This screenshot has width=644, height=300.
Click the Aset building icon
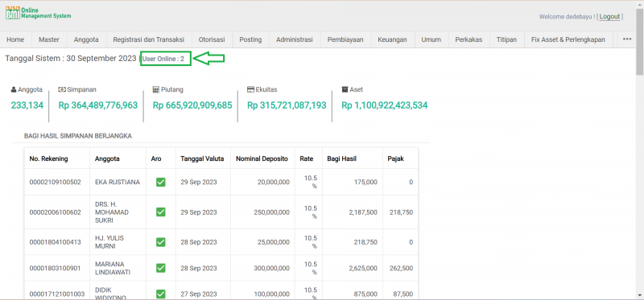point(345,89)
